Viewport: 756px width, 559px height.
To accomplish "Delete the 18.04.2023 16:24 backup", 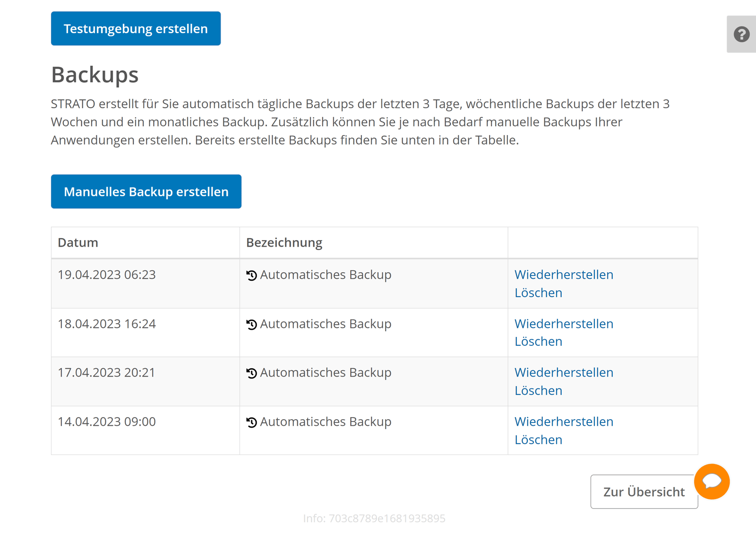I will click(538, 342).
